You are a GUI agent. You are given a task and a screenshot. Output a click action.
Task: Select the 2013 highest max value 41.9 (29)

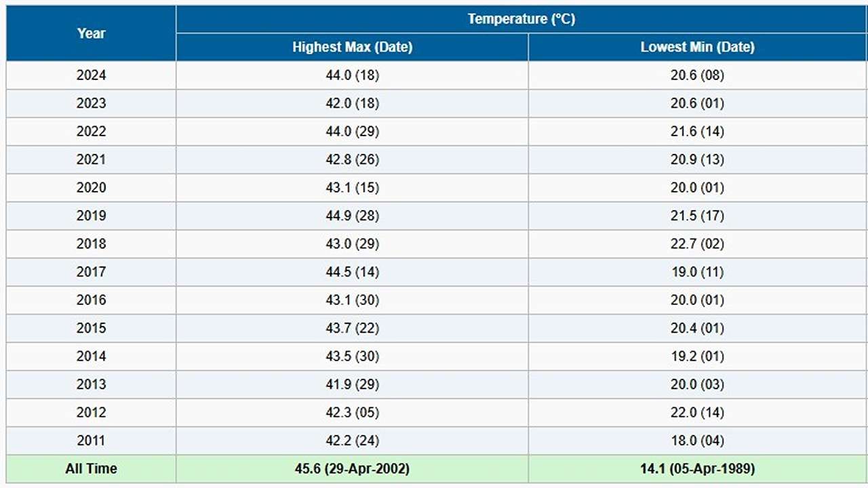352,385
